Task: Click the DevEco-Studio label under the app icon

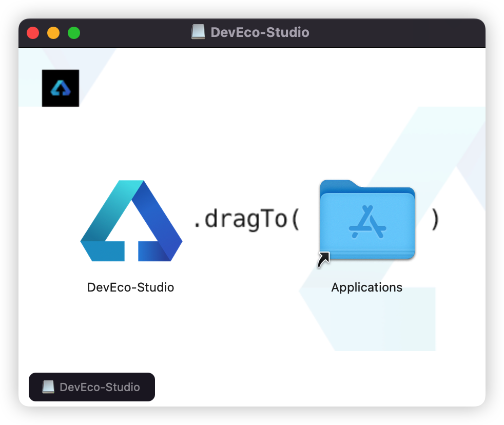Action: pos(130,287)
